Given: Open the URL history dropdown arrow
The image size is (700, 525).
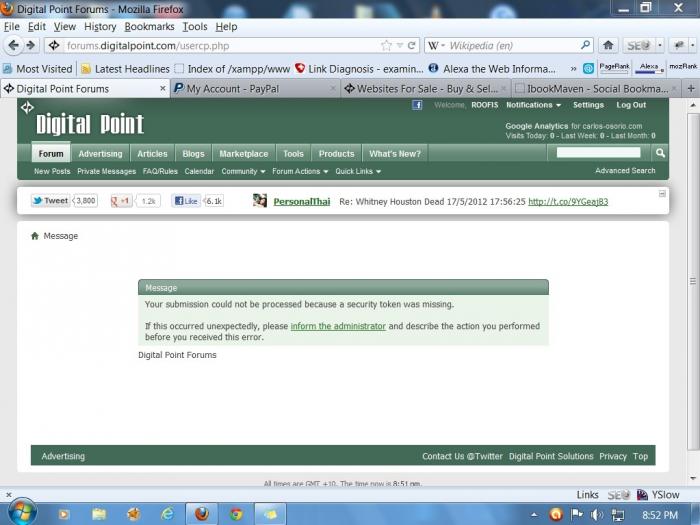Looking at the screenshot, I should click(x=400, y=46).
